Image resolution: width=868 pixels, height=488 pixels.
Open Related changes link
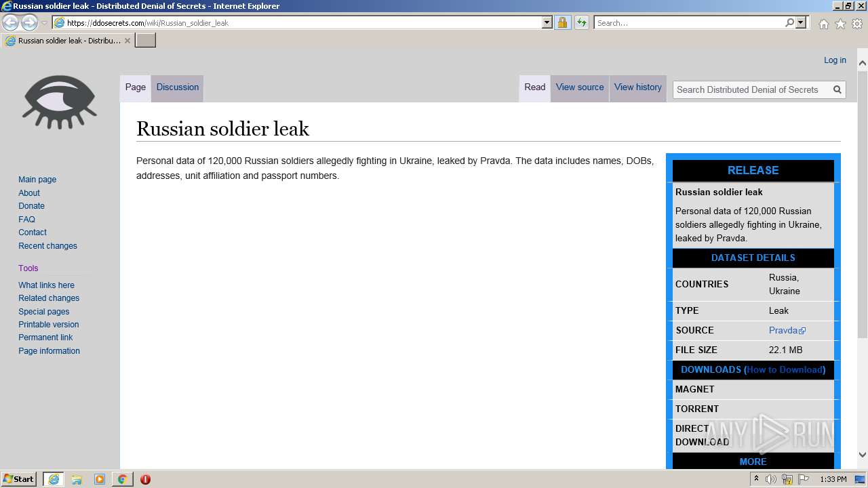coord(49,298)
